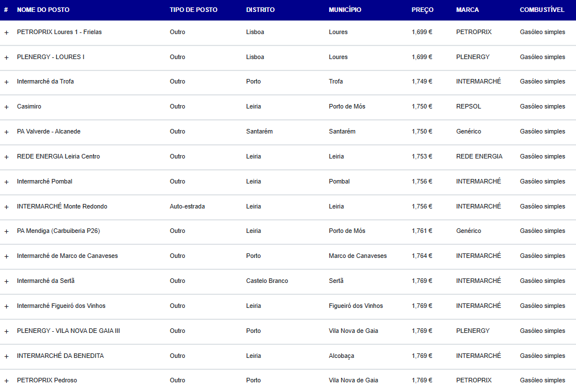Select station name PETROPRIX Loures 1 - Frielas
This screenshot has width=576, height=392.
(x=59, y=32)
